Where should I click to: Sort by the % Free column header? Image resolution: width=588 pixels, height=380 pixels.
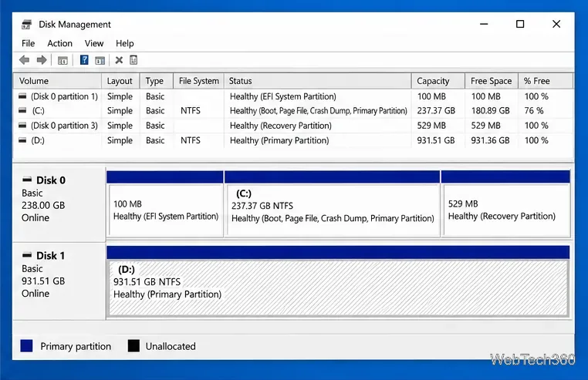click(x=546, y=81)
